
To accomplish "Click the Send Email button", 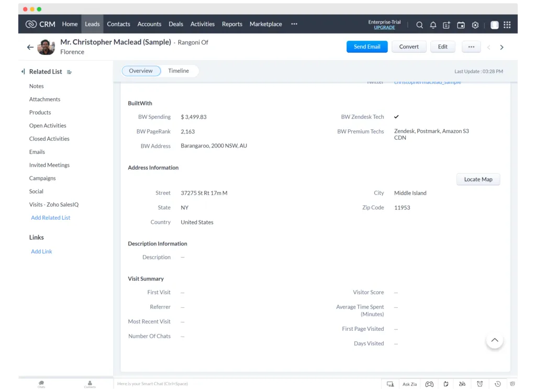I will pos(367,47).
